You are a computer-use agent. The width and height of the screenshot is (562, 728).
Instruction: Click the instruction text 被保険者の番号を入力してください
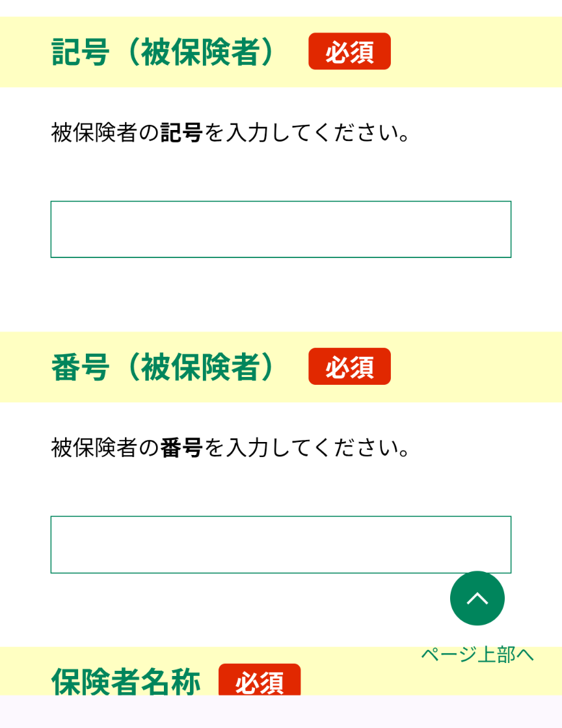[x=231, y=448]
